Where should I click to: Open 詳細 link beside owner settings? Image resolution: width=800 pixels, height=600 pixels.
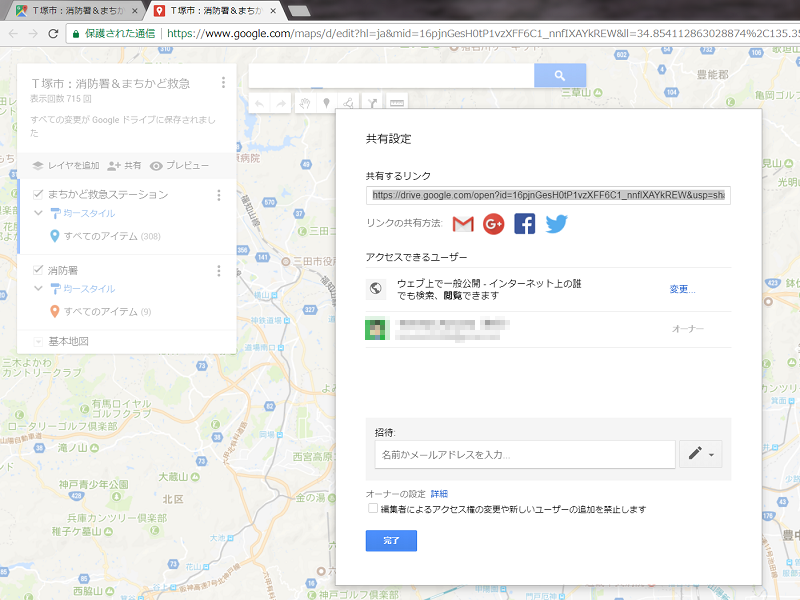click(439, 494)
